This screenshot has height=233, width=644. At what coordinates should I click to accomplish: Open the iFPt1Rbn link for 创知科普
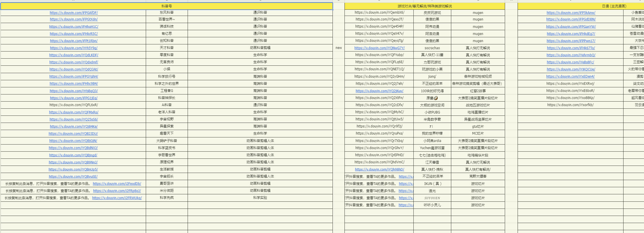click(x=74, y=41)
